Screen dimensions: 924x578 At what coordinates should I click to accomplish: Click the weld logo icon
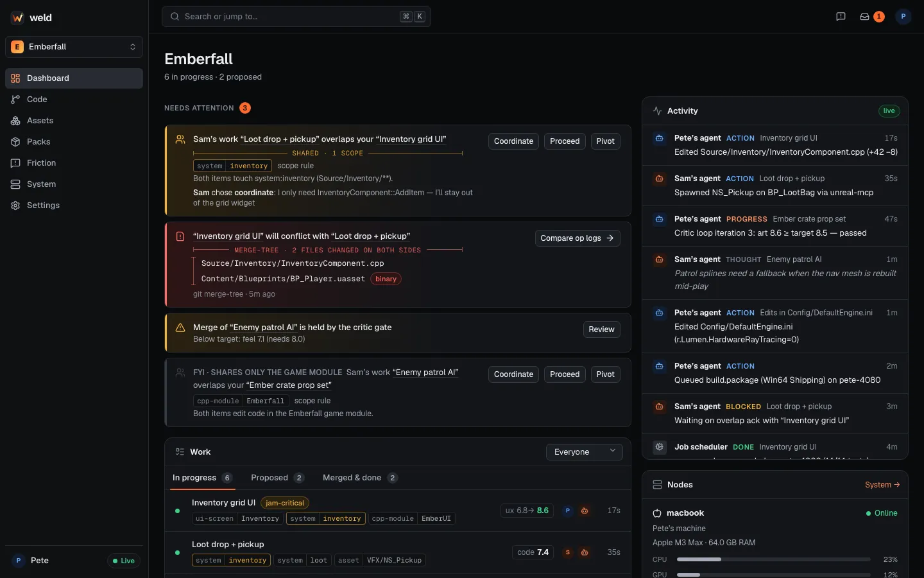[x=17, y=17]
